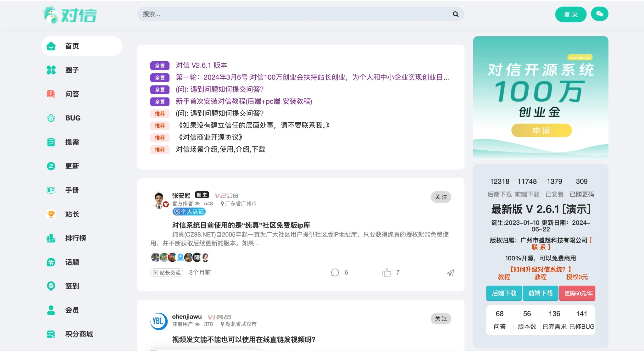Viewport: 644px width, 351px height.
Task: Click the search input field
Action: pos(301,14)
